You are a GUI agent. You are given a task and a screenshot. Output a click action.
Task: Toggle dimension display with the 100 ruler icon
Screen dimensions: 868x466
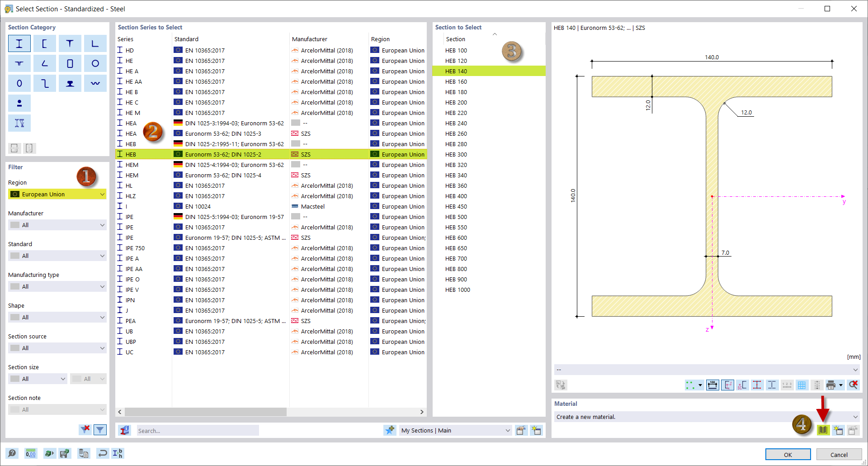(x=712, y=385)
